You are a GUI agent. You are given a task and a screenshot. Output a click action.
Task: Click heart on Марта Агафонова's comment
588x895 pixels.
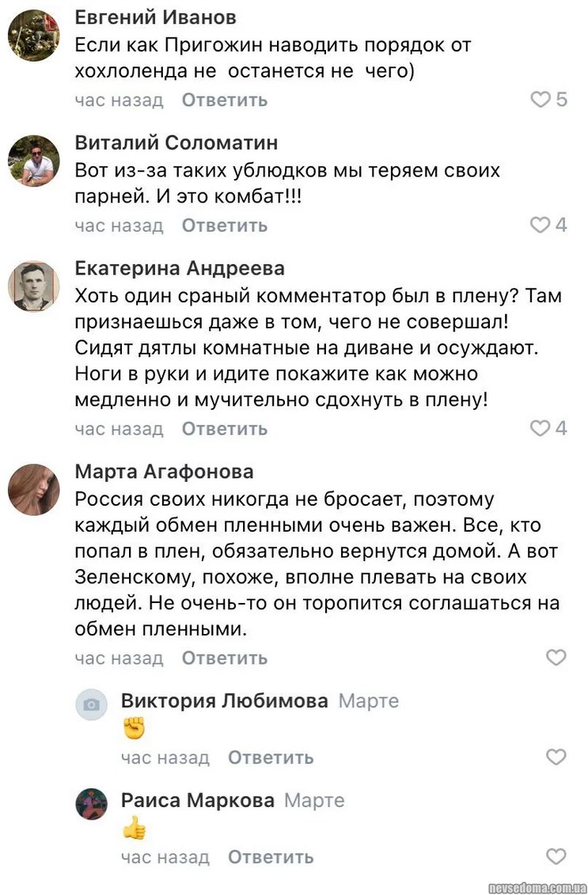point(557,658)
